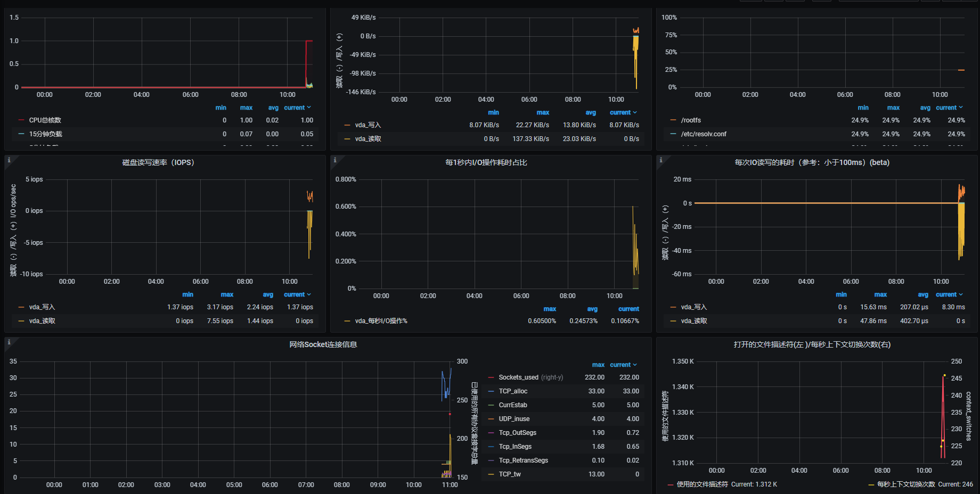Open info icon of 网络Socket连接信息 panel
The height and width of the screenshot is (494, 980).
coord(9,342)
